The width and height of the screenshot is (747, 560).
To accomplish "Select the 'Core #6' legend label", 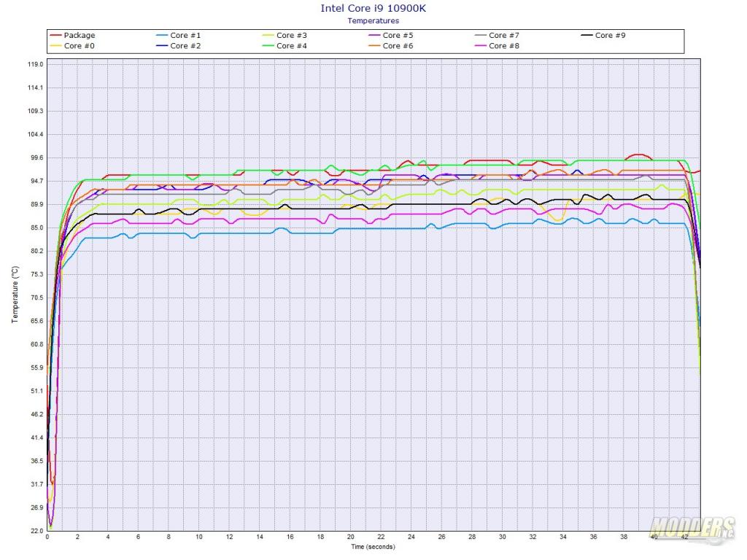I will (398, 46).
